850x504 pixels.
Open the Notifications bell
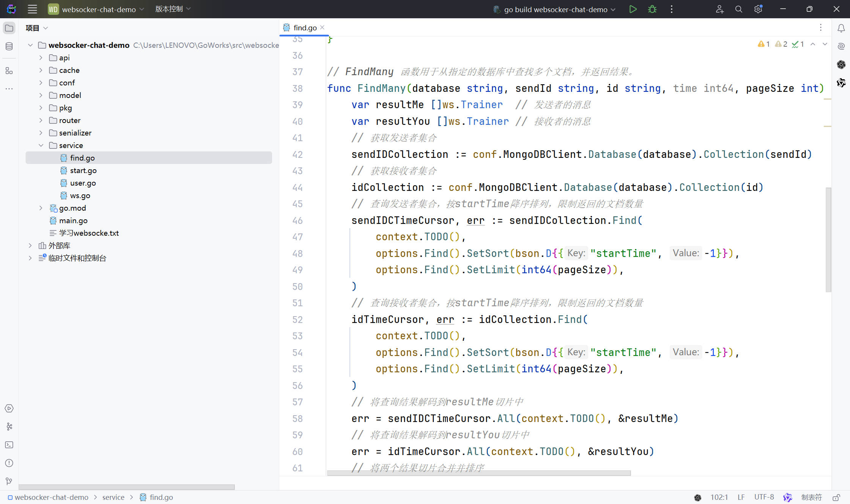click(x=841, y=28)
